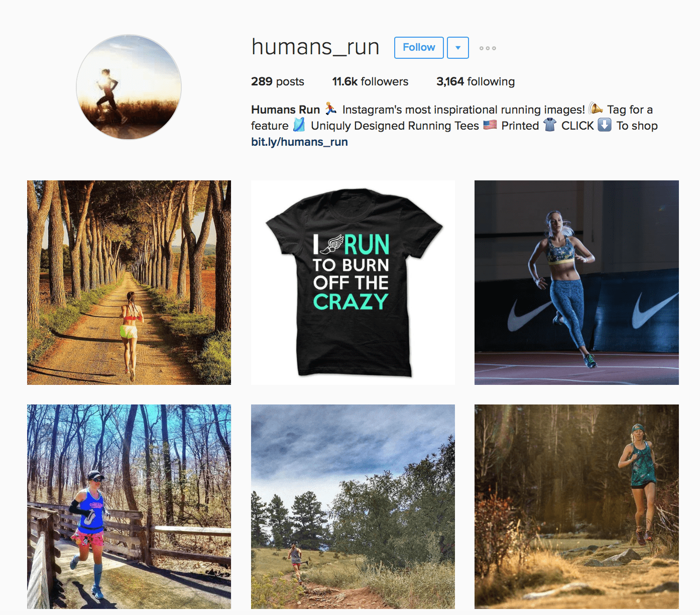Open the wooden bridge runner photo

pyautogui.click(x=129, y=506)
